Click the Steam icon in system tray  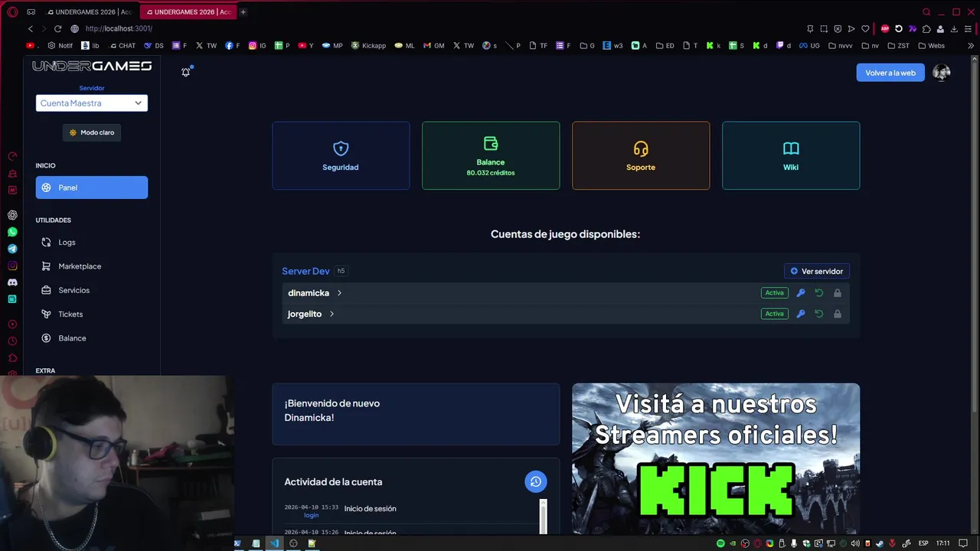(879, 543)
